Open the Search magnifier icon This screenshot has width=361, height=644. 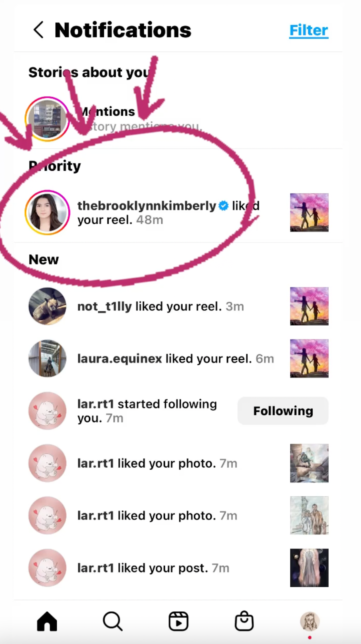113,621
